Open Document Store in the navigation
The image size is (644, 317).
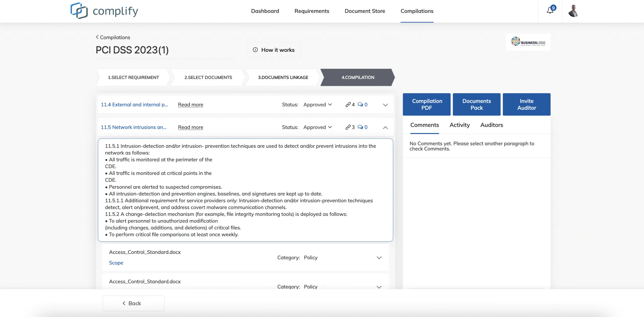[365, 11]
